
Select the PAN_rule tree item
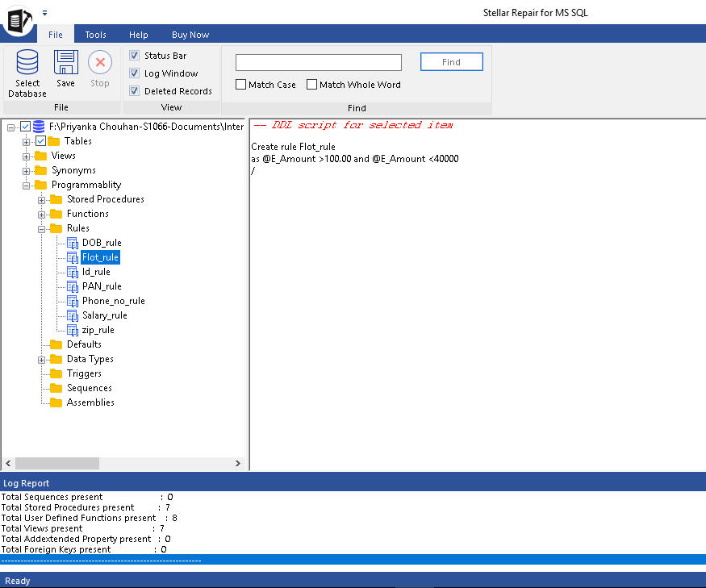coord(102,286)
